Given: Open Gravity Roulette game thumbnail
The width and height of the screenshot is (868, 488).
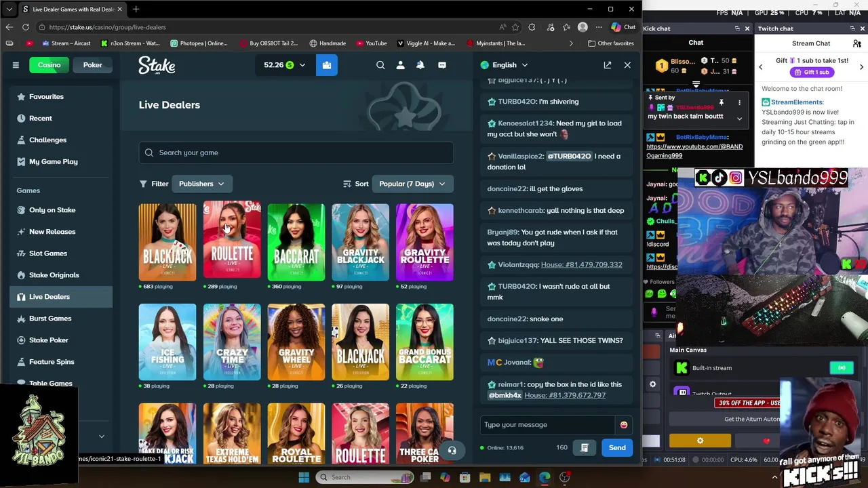Looking at the screenshot, I should pyautogui.click(x=425, y=242).
